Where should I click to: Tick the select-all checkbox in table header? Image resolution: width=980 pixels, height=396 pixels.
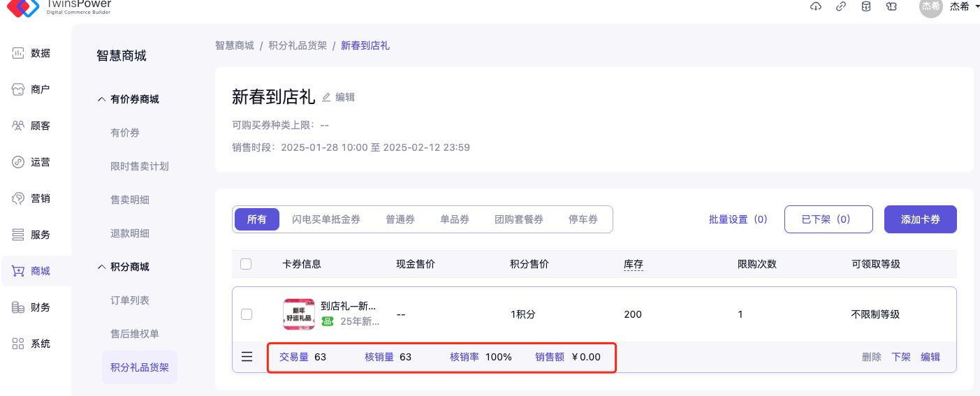(246, 264)
